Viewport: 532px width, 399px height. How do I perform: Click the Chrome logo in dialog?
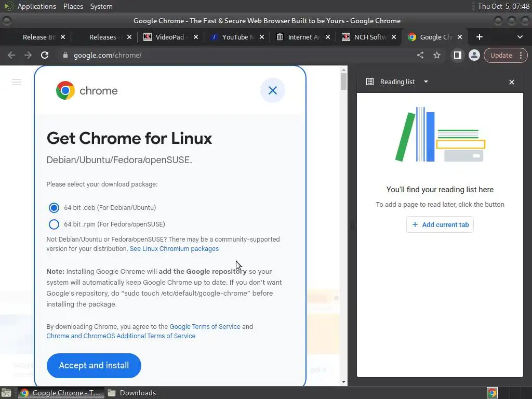(65, 90)
